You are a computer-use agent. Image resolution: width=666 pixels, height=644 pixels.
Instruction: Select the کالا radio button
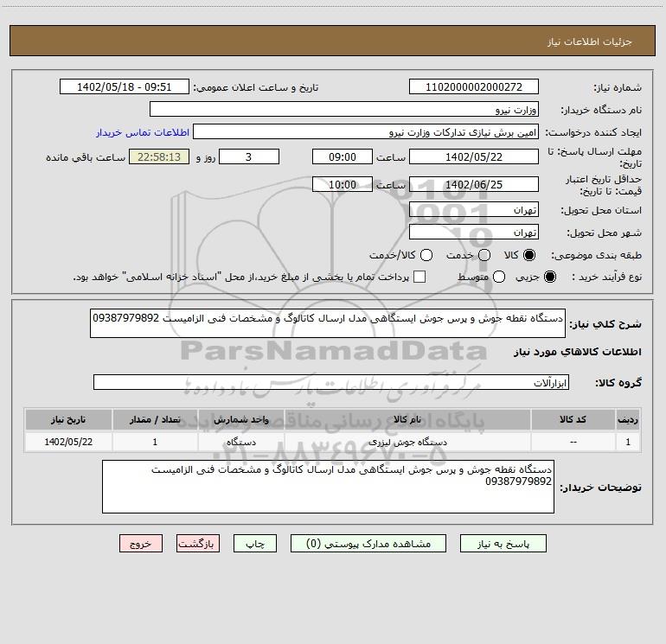coord(529,255)
